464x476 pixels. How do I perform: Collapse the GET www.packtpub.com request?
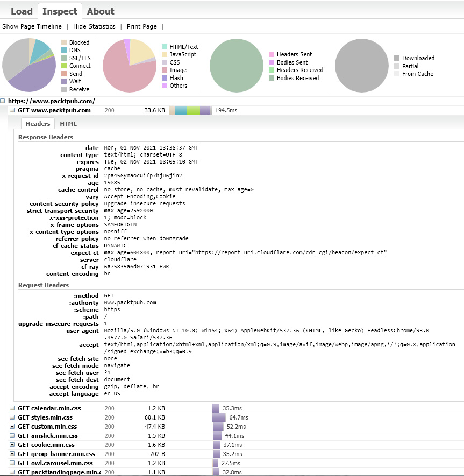tap(12, 110)
